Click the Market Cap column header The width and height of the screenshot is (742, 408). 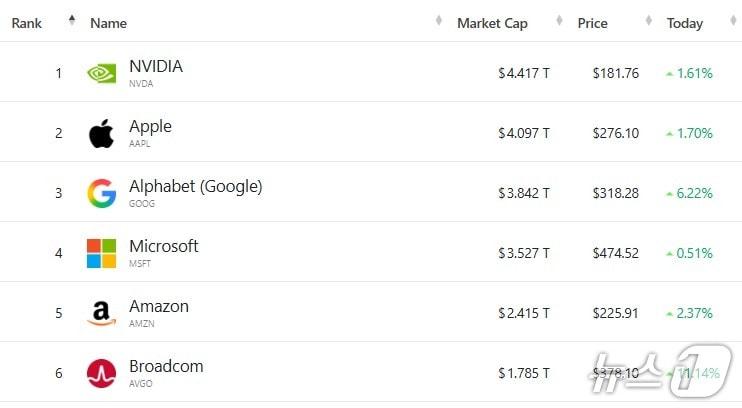pos(492,23)
